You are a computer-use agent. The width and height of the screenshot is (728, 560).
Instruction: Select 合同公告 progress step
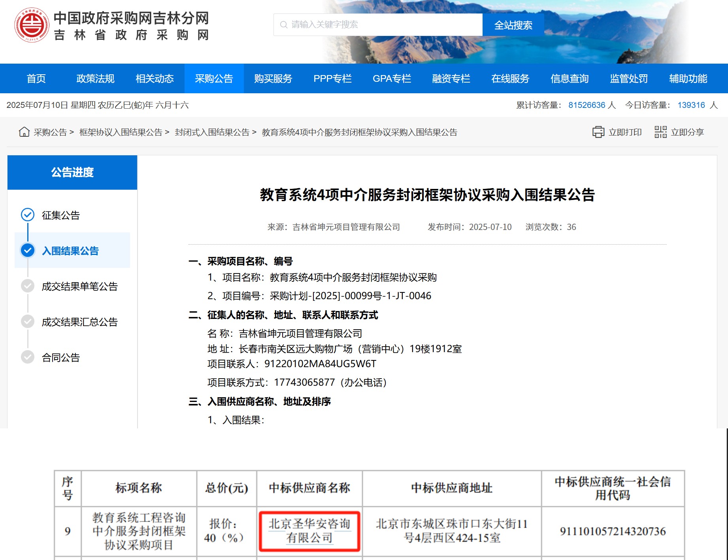tap(72, 357)
